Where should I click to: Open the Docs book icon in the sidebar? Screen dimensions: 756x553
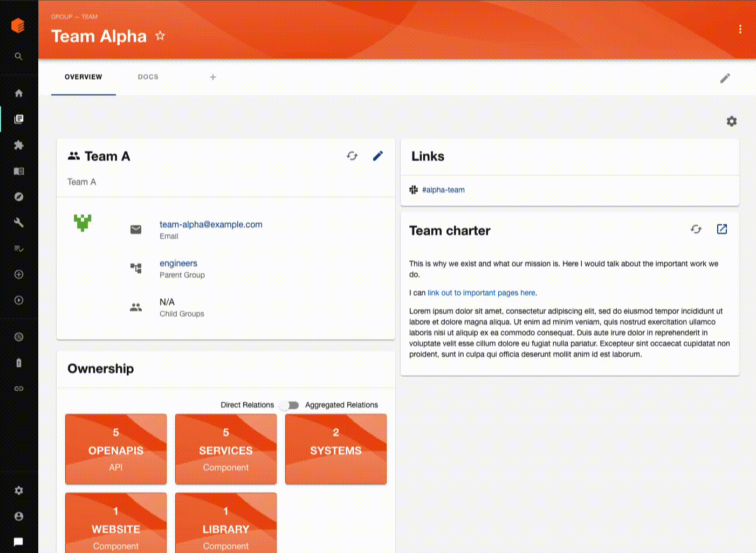[19, 171]
